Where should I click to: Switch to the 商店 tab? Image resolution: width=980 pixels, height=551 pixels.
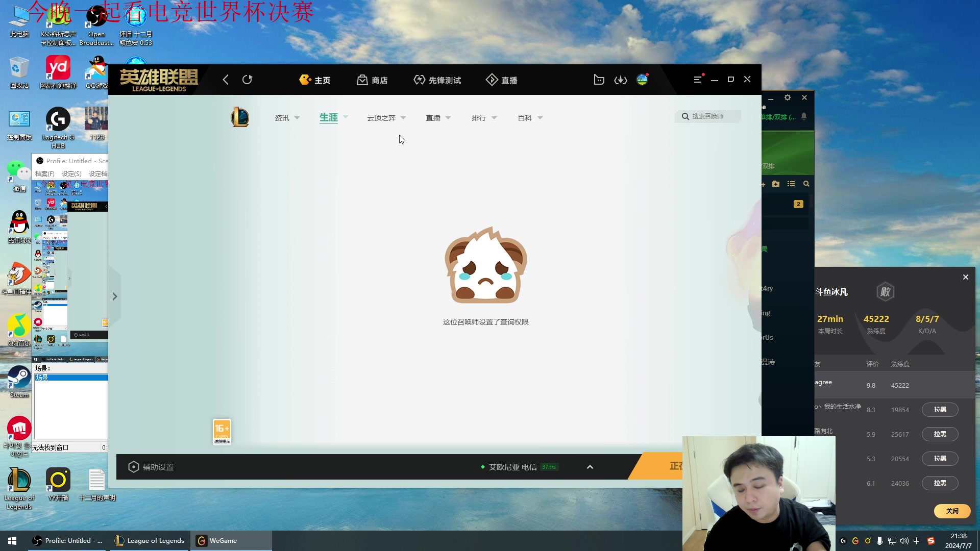tap(372, 80)
